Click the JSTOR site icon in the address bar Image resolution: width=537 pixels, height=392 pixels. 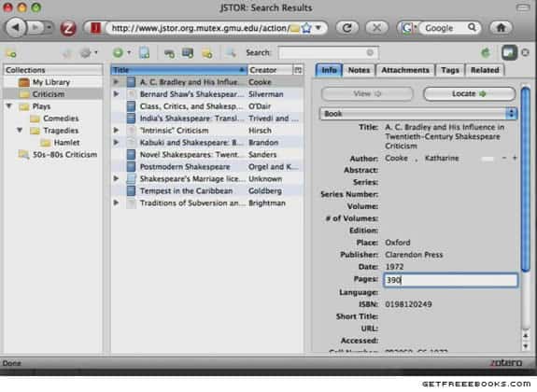[x=96, y=28]
